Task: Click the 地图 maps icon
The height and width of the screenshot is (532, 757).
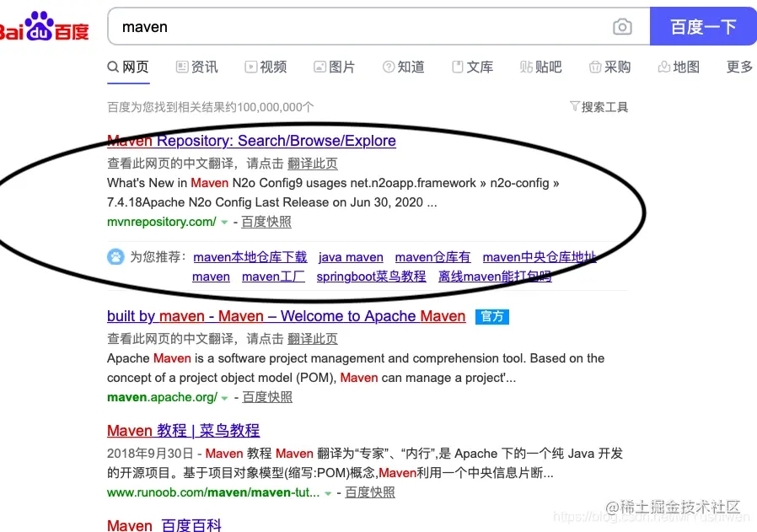Action: [x=664, y=67]
